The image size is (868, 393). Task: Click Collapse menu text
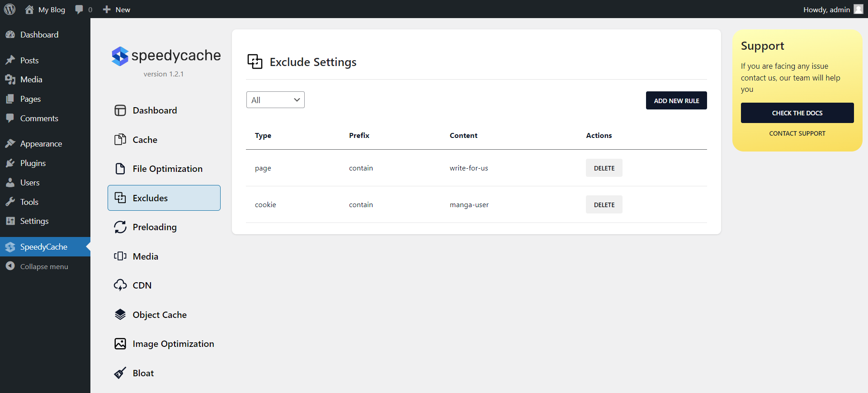44,266
